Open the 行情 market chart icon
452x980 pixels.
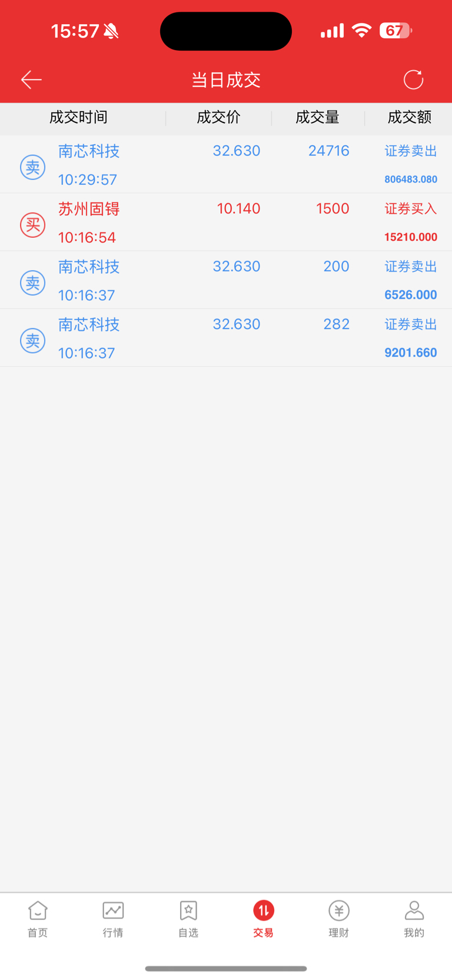[113, 911]
